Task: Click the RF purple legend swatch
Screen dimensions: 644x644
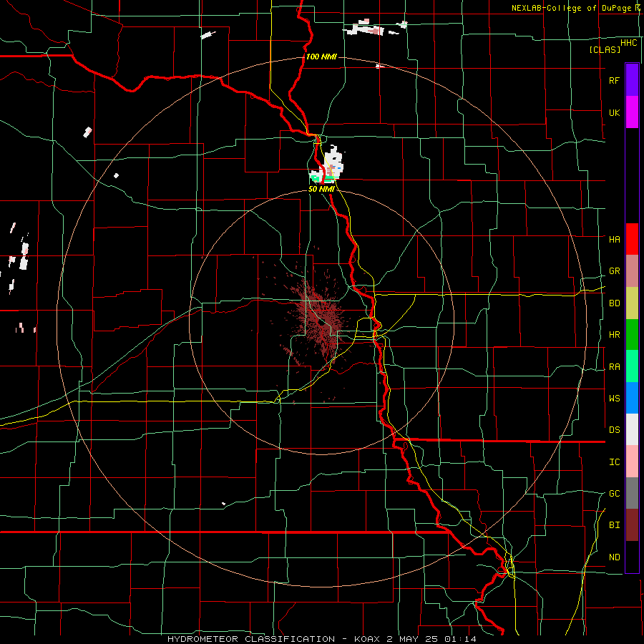Action: click(632, 80)
